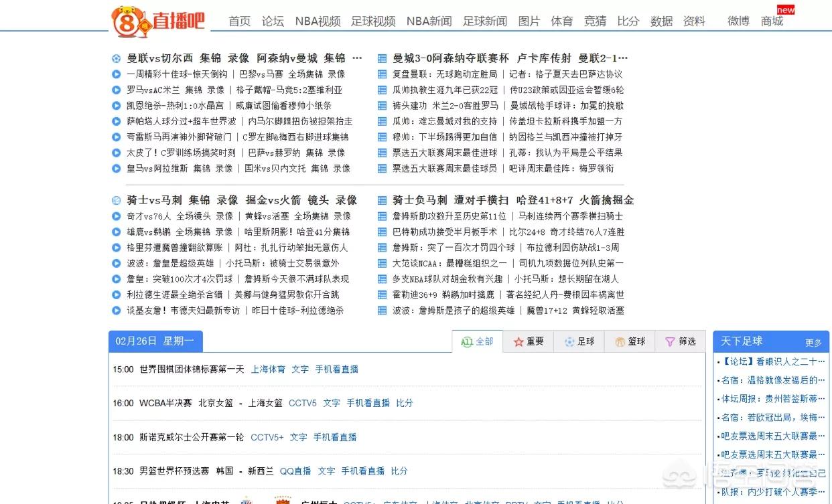This screenshot has height=504, width=832.
Task: Click play icon beside 太皮了！C罗训练场
Action: tap(117, 153)
